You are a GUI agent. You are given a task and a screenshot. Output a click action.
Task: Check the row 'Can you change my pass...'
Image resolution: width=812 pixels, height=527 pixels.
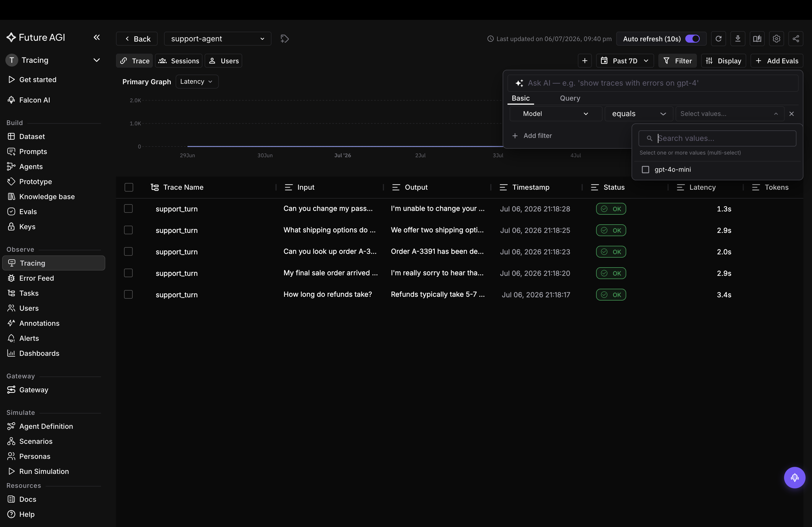pos(128,208)
